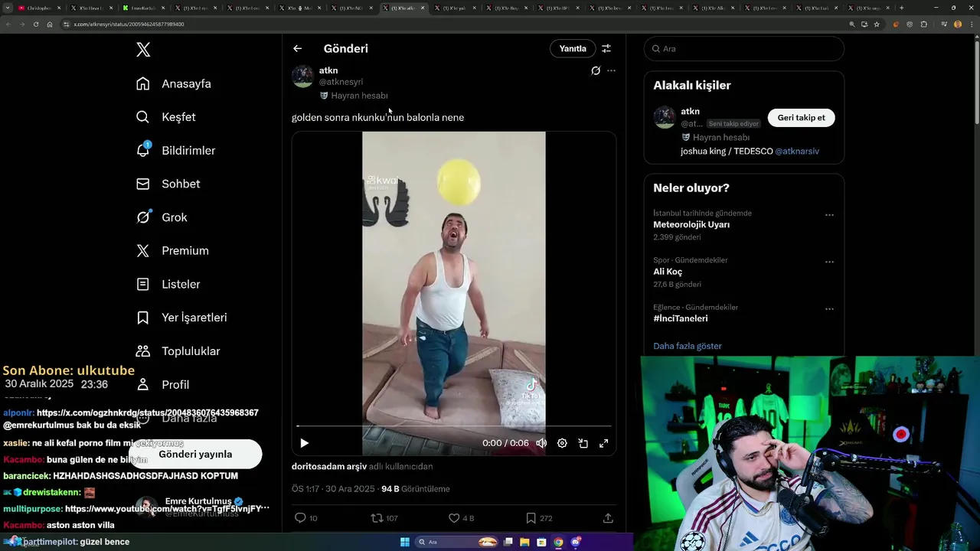Open Task View on taskbar
980x551 pixels.
pos(508,542)
